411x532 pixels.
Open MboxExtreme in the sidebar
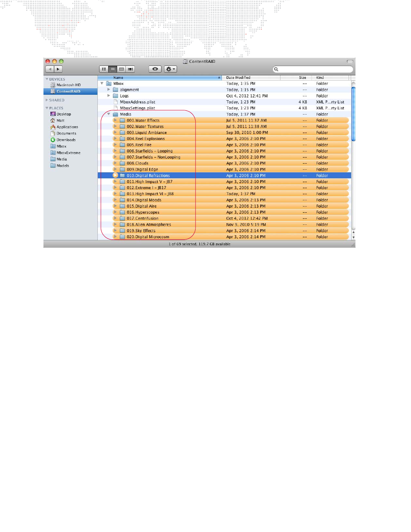[65, 153]
